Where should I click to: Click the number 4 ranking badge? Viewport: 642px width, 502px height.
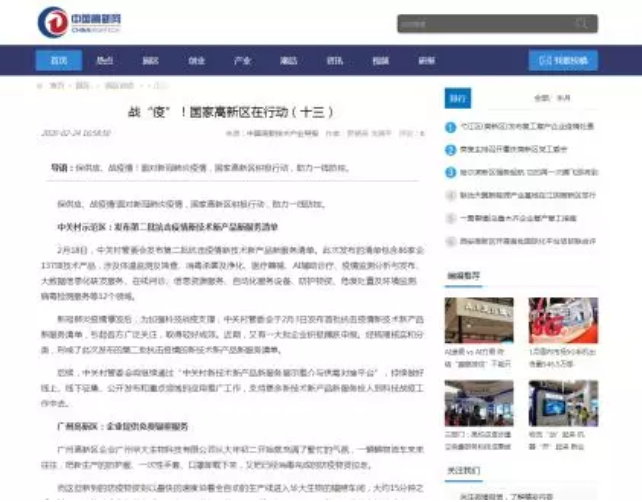(x=451, y=194)
